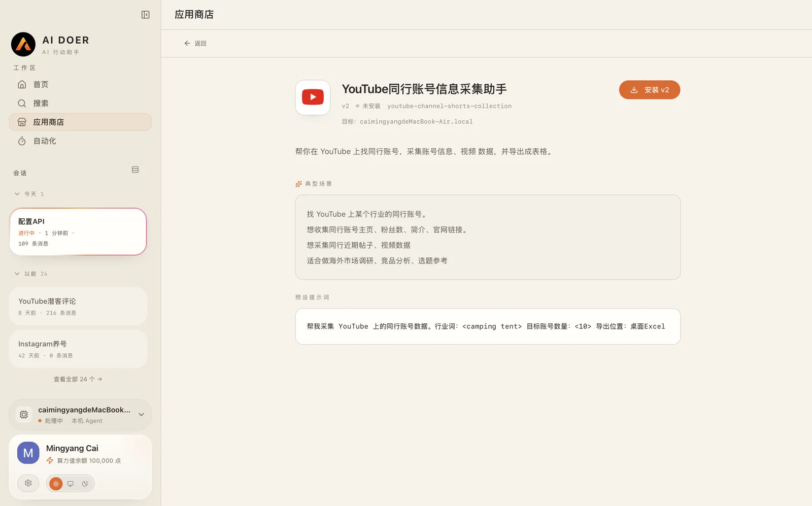Switch to light theme sun button

56,484
